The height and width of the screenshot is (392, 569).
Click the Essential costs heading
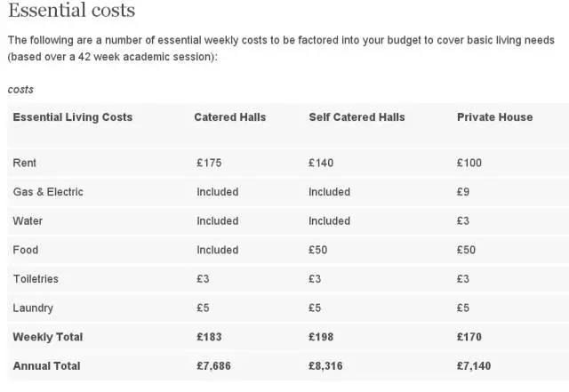click(x=71, y=12)
